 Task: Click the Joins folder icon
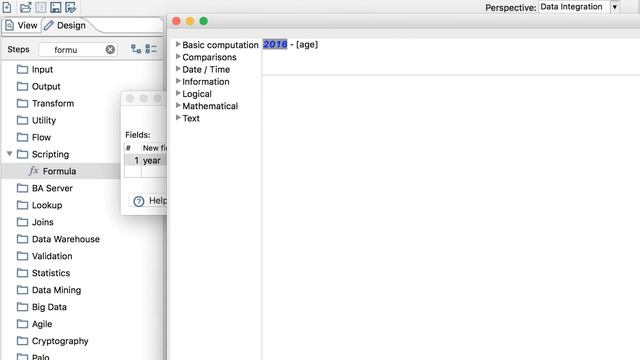point(22,222)
